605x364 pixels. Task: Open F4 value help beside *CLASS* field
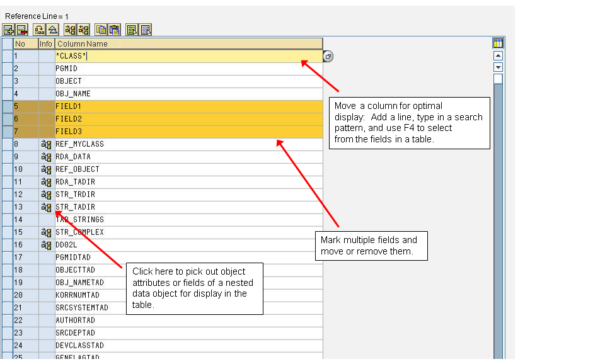pos(328,57)
